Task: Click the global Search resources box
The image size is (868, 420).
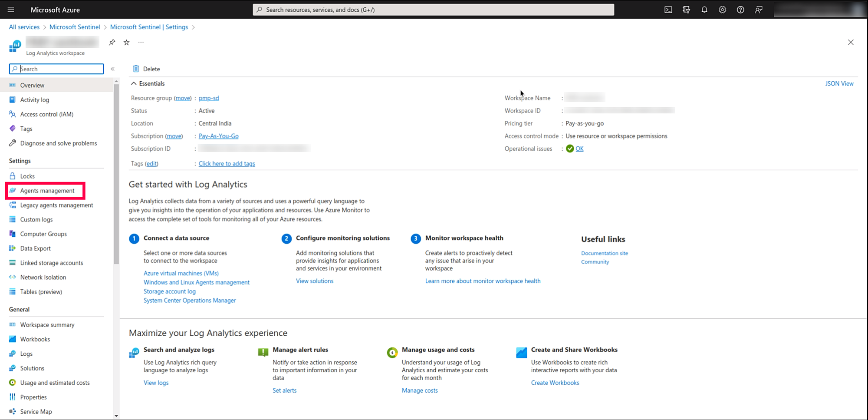Action: (x=433, y=10)
